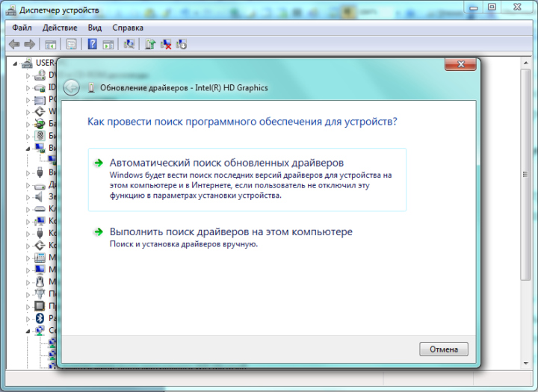Select the disk drives category icon
The width and height of the screenshot is (538, 392).
tap(40, 185)
